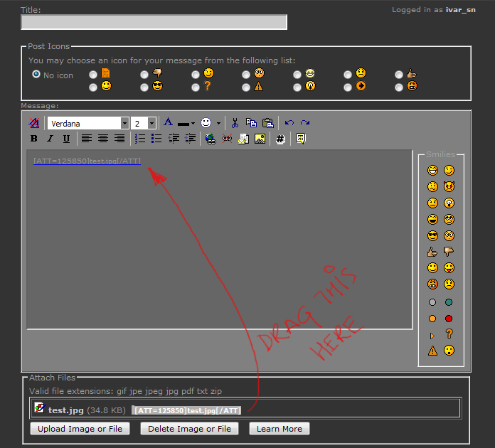Open the text color A tool
495x448 pixels.
click(169, 122)
